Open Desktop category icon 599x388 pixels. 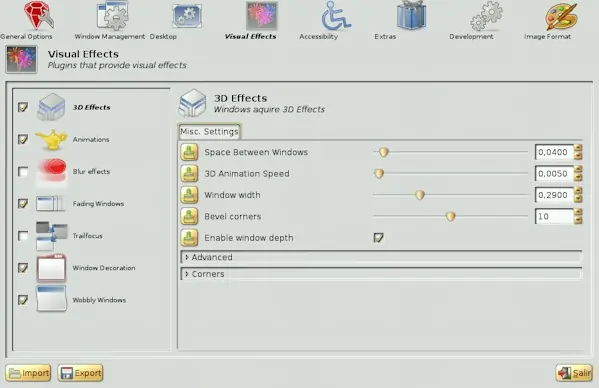187,16
